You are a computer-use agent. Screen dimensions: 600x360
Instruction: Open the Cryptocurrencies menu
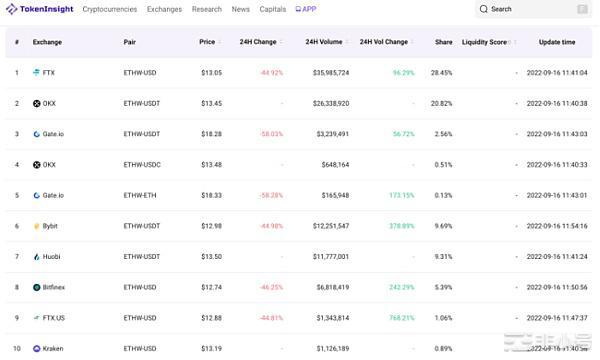(110, 9)
